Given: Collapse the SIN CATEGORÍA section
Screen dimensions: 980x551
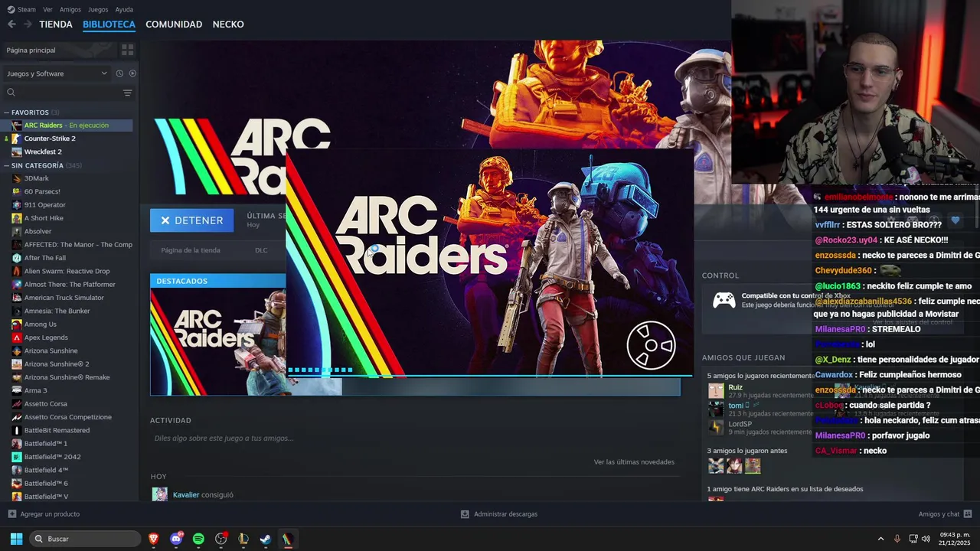Looking at the screenshot, I should click(x=7, y=165).
